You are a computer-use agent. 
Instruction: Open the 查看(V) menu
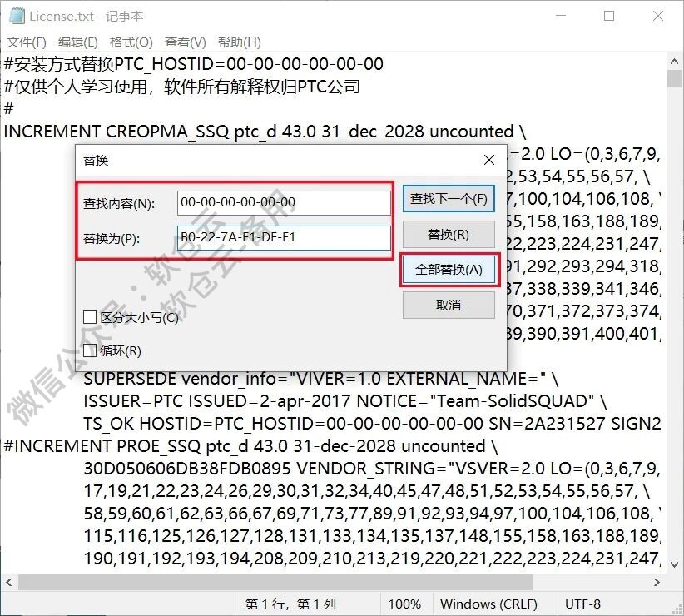[x=182, y=41]
